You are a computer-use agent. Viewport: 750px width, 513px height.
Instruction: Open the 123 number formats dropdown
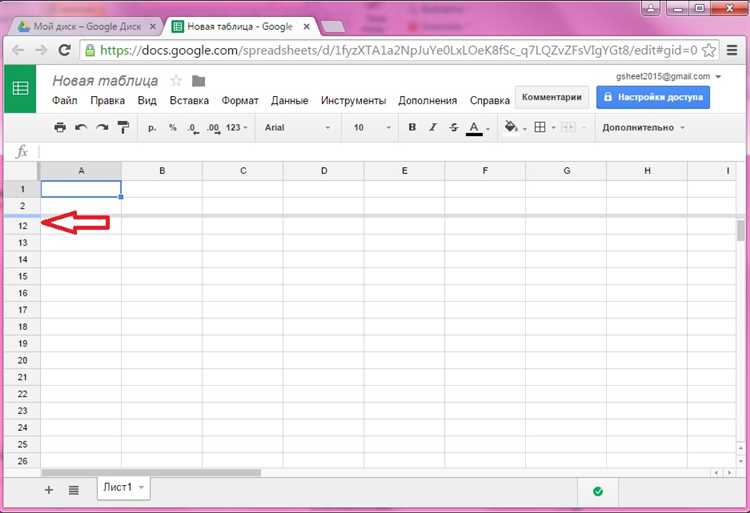pyautogui.click(x=236, y=128)
